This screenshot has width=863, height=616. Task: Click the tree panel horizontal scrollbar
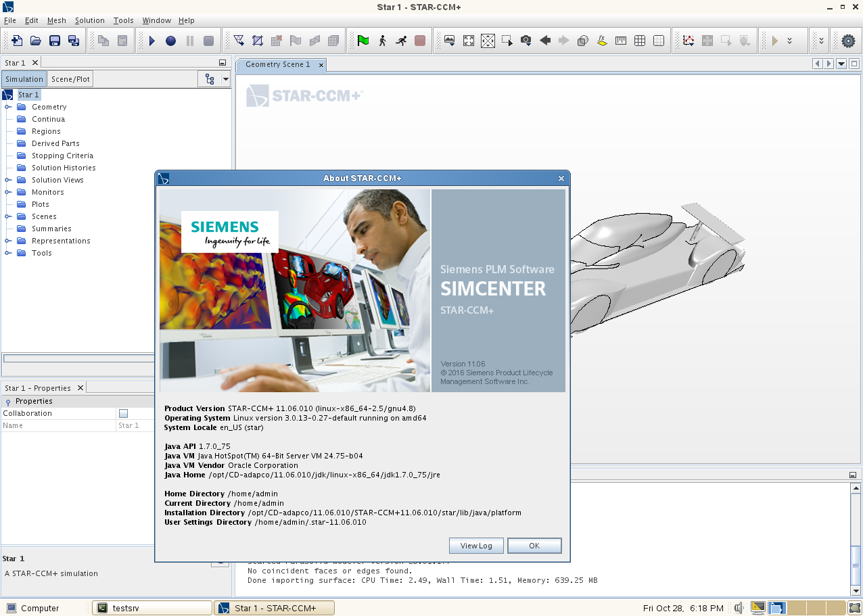coord(78,358)
